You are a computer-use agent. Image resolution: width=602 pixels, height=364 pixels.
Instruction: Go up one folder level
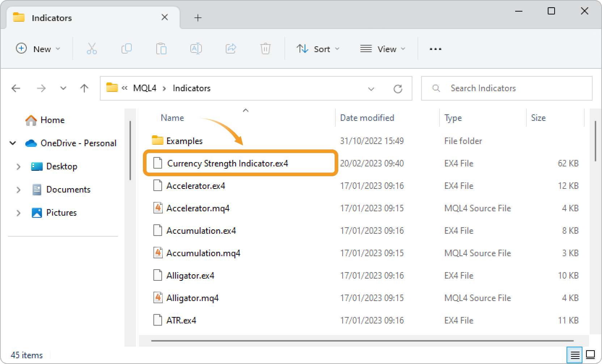coord(84,88)
